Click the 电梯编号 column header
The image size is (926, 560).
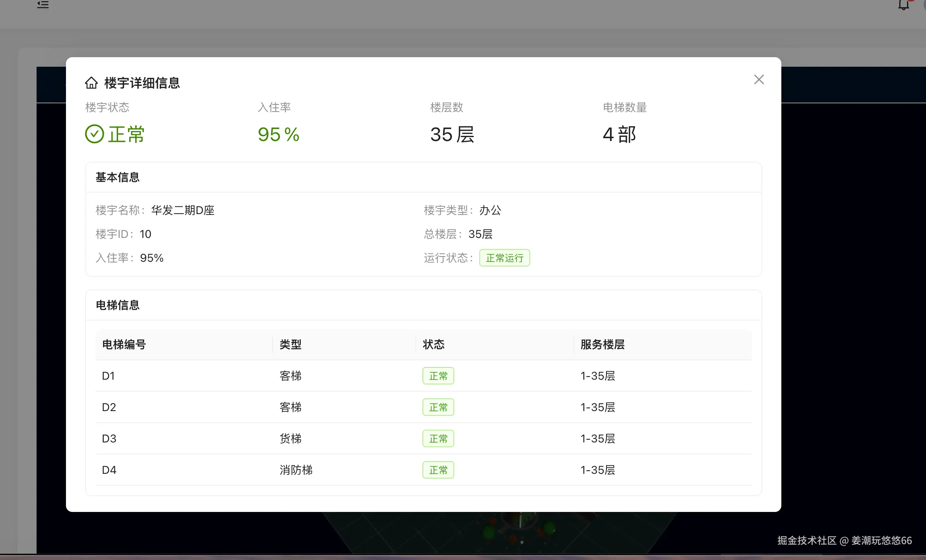coord(124,344)
